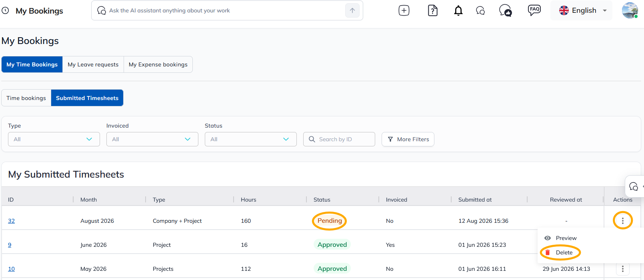Expand the English language dropdown arrow

tap(605, 11)
